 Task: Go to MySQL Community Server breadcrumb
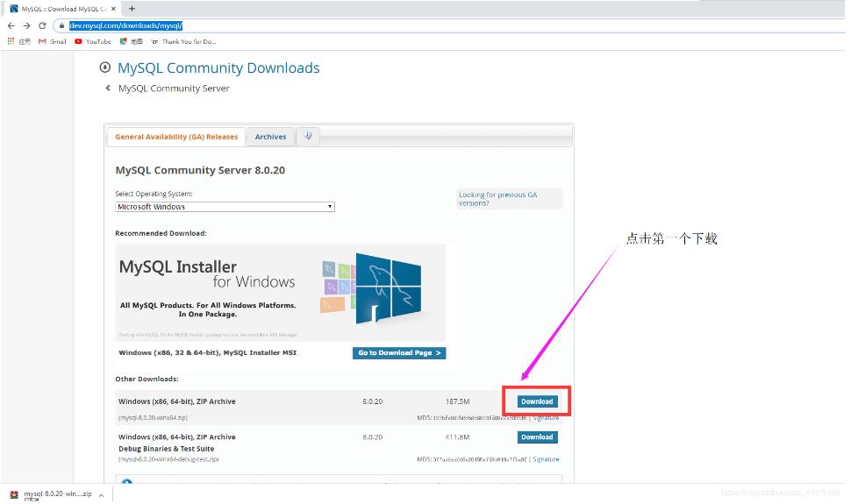pos(174,88)
